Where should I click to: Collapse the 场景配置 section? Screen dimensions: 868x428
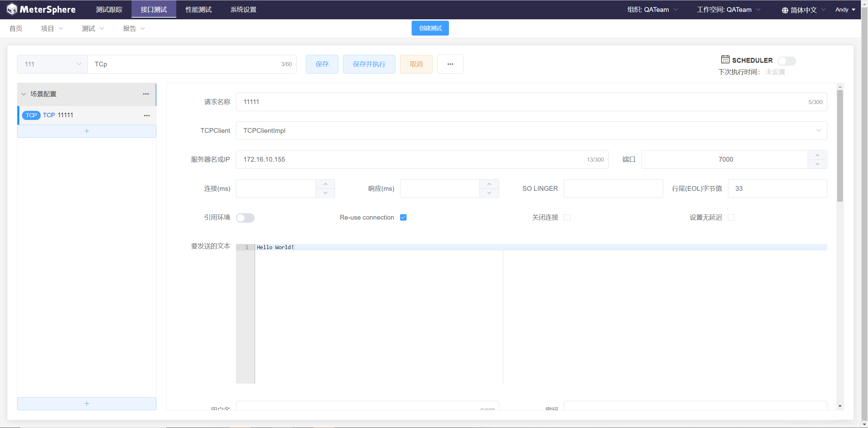click(x=24, y=94)
